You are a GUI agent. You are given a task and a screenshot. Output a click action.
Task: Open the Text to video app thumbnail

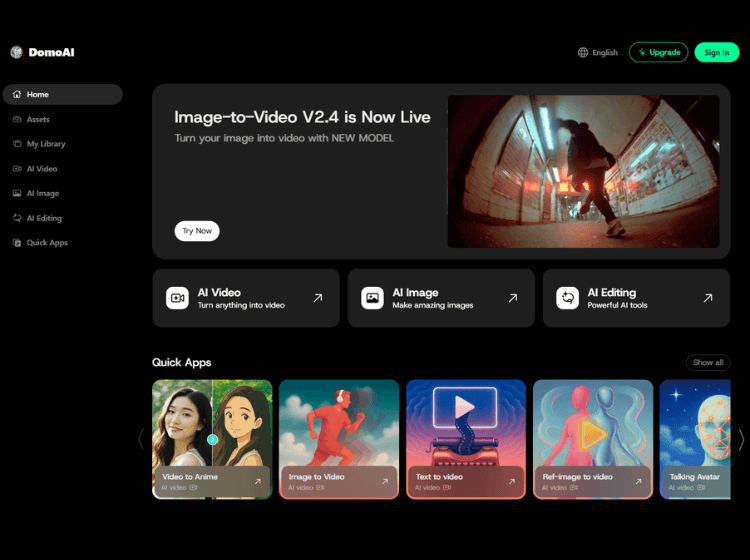pyautogui.click(x=466, y=439)
